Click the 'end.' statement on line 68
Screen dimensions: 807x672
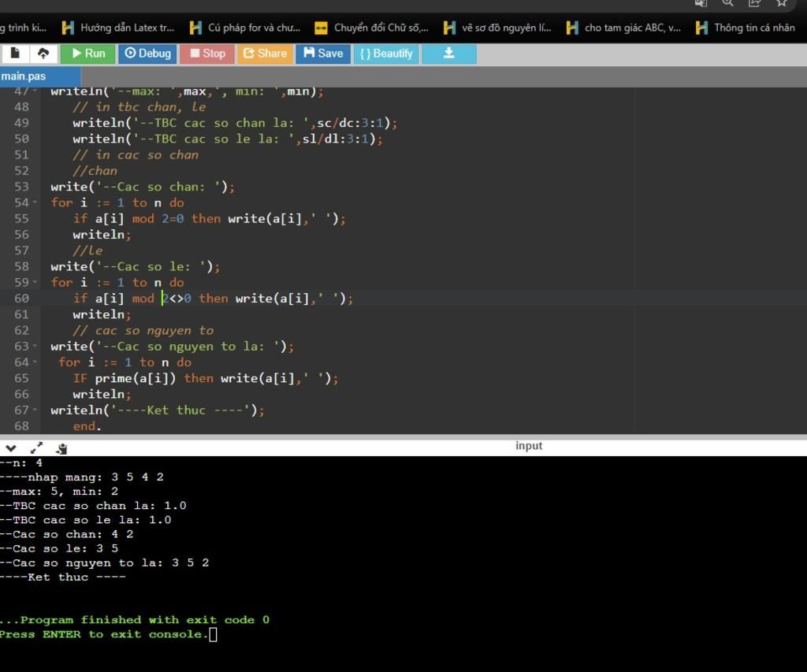[x=87, y=426]
